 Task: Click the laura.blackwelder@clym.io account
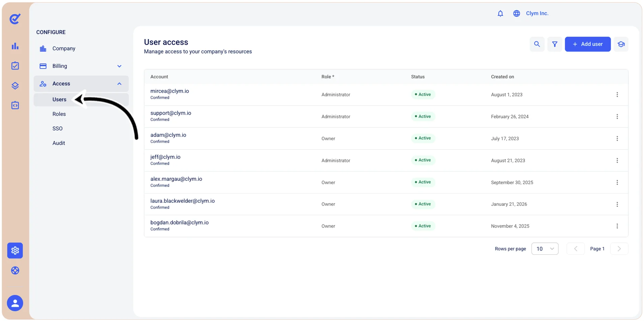(x=182, y=201)
